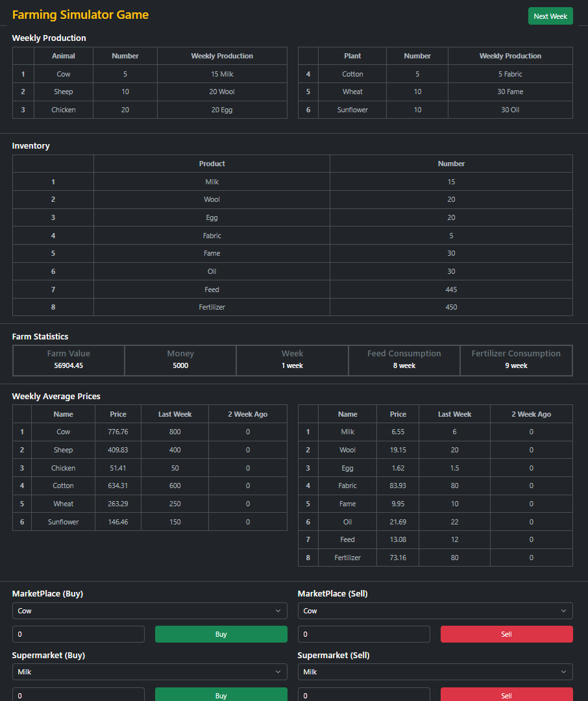This screenshot has height=701, width=588.
Task: Click the '20 Wool' weekly production cell
Action: 222,92
